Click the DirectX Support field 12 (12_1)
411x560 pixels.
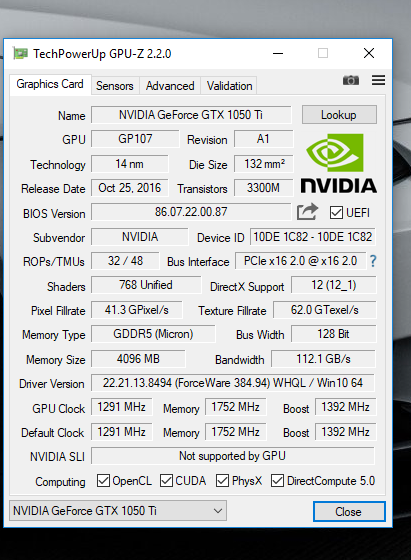pyautogui.click(x=334, y=285)
